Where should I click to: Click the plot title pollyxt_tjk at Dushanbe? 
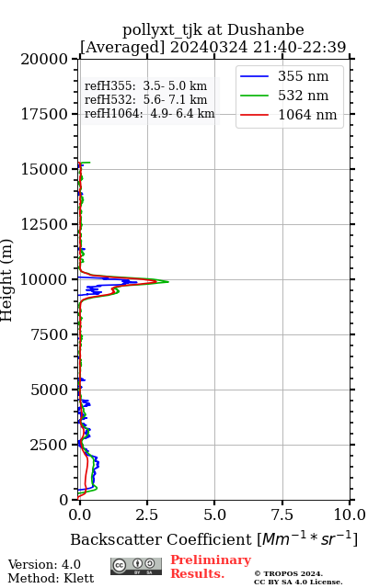(x=213, y=29)
